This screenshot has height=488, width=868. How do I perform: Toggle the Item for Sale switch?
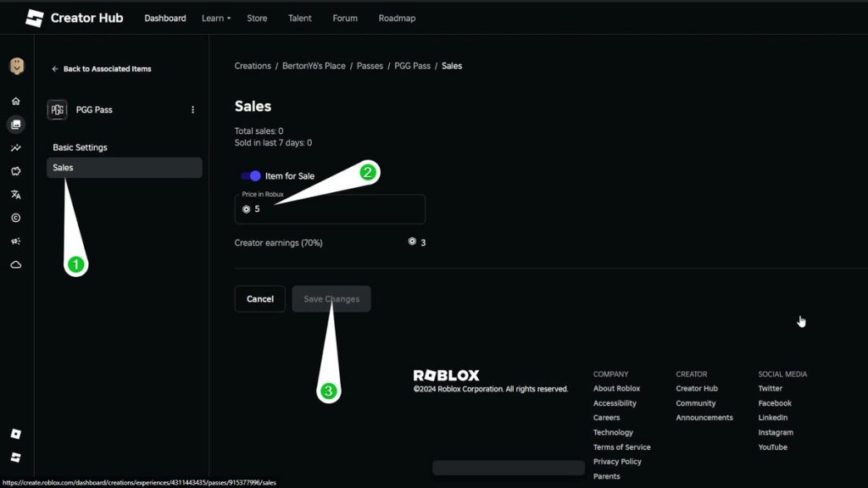click(249, 175)
